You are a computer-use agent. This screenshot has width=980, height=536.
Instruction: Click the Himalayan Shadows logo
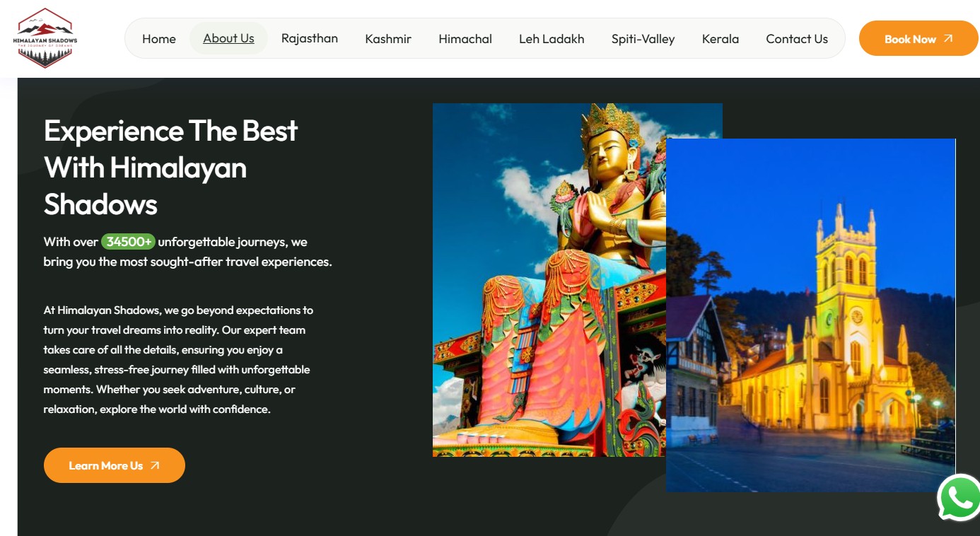point(45,38)
